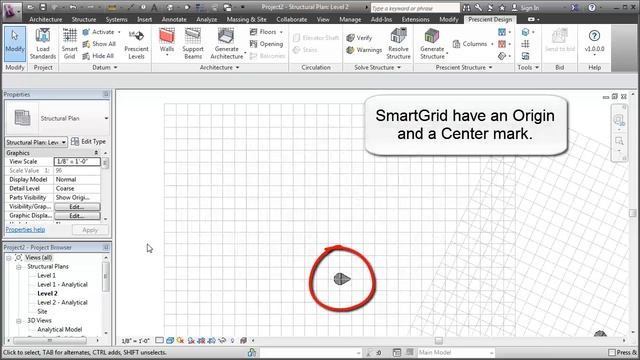Select the Walls tool
The width and height of the screenshot is (640, 360).
click(167, 42)
